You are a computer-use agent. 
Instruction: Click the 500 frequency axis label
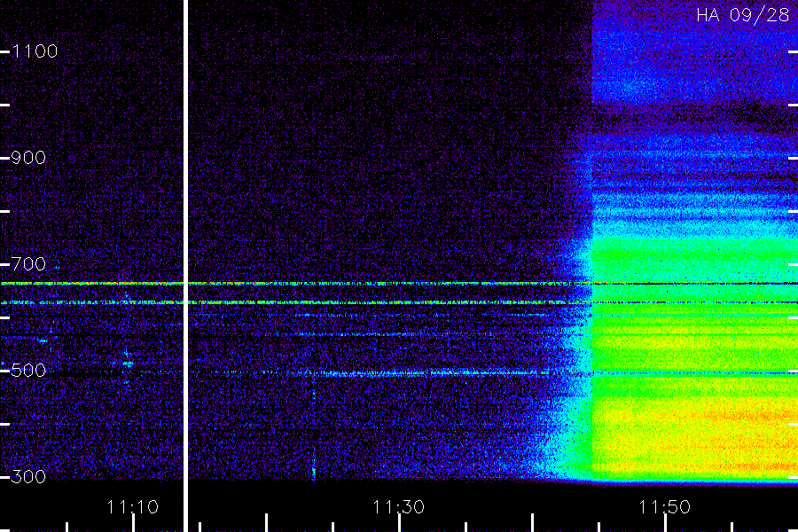[x=28, y=371]
